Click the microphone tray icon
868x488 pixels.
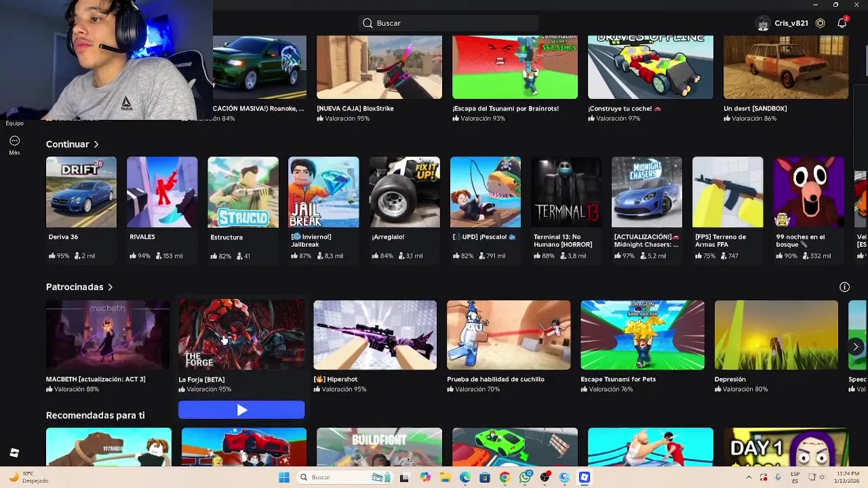pos(778,477)
